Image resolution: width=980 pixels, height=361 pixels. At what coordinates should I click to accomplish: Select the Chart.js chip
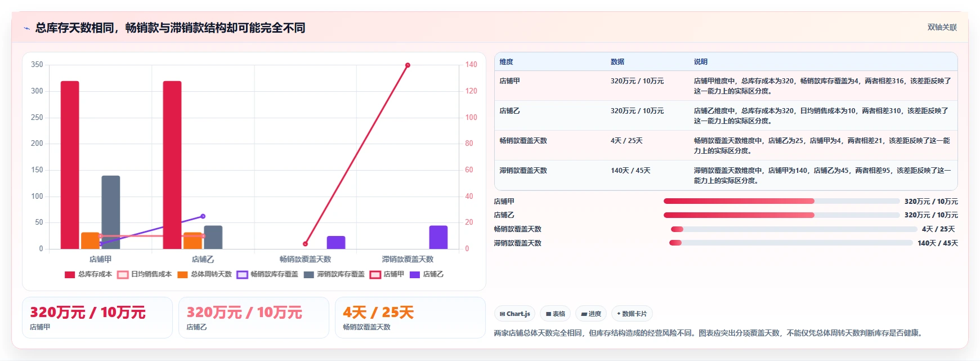[x=514, y=314]
